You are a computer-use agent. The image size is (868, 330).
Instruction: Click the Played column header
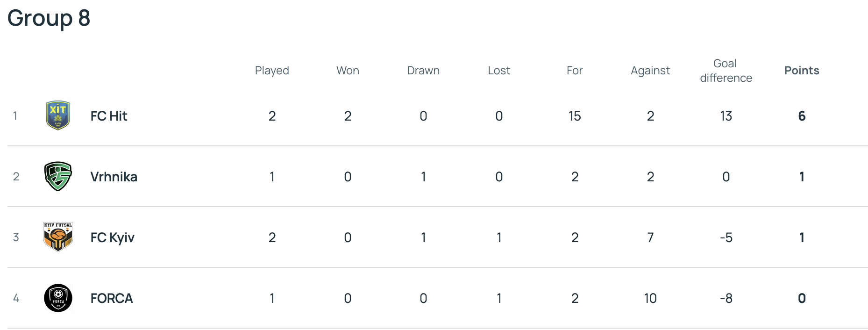coord(272,71)
